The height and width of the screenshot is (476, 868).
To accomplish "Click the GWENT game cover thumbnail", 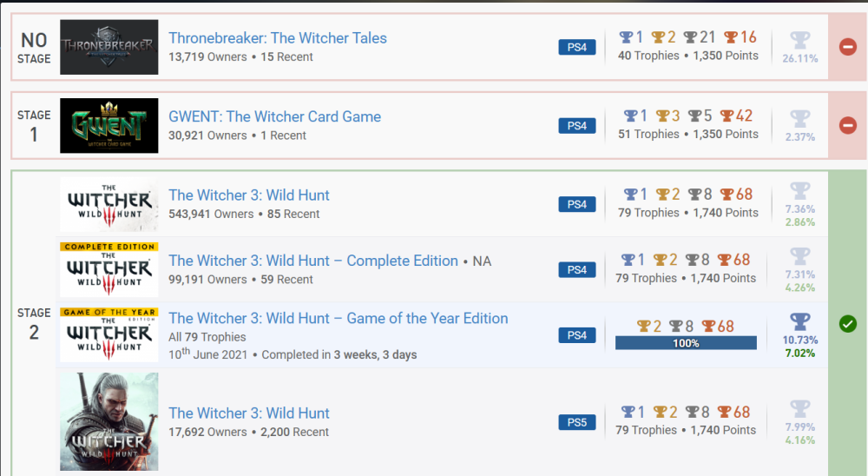I will [x=109, y=125].
